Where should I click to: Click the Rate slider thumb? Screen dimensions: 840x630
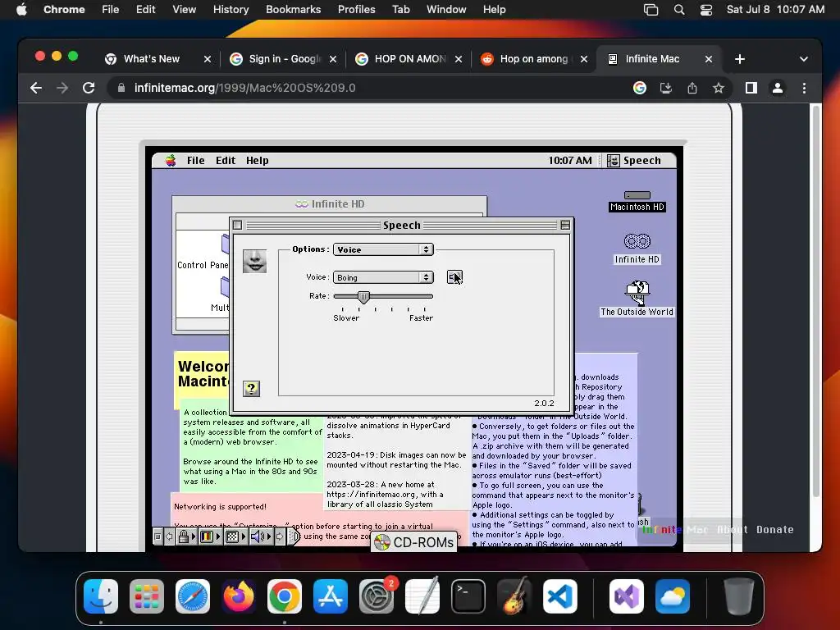tap(363, 297)
